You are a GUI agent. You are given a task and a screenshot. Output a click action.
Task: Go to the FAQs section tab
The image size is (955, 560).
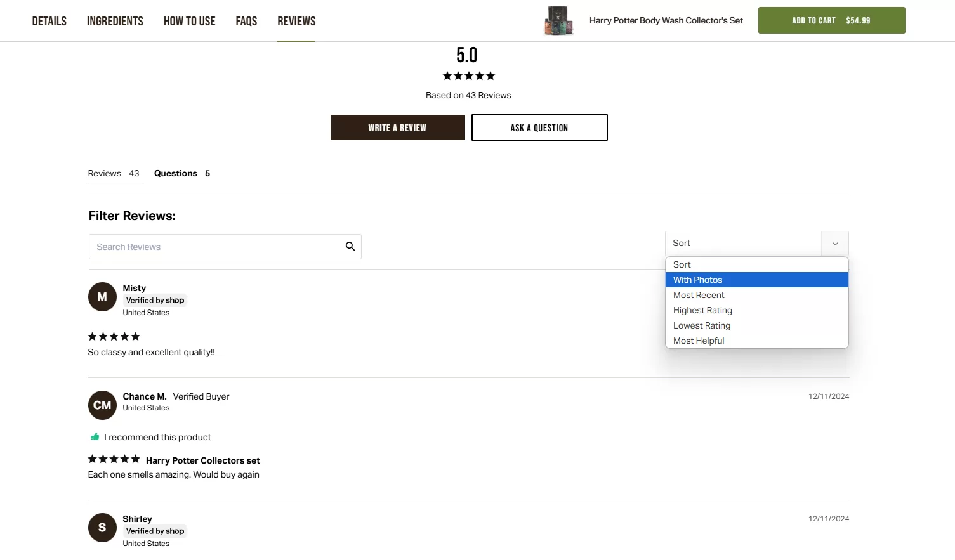[246, 21]
